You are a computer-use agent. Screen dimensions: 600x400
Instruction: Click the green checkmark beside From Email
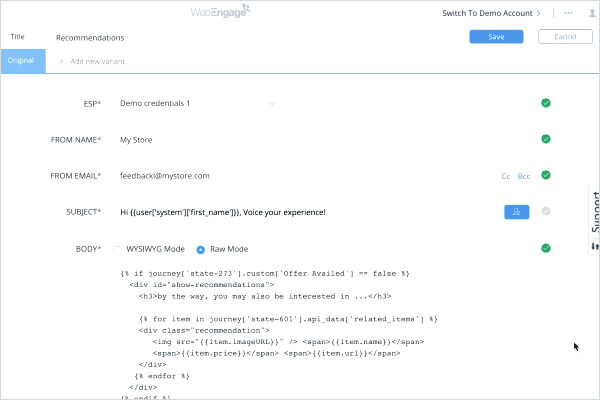[545, 175]
